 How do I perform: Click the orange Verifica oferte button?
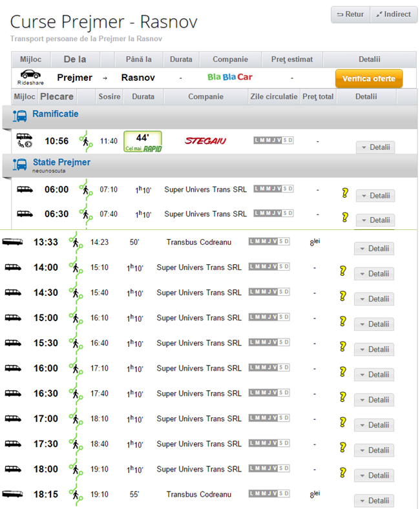click(x=368, y=78)
